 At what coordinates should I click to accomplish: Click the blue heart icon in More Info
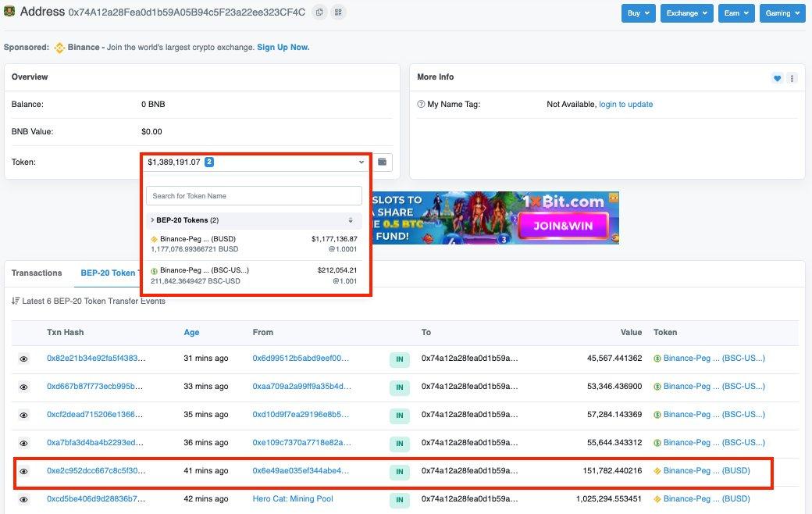point(778,78)
